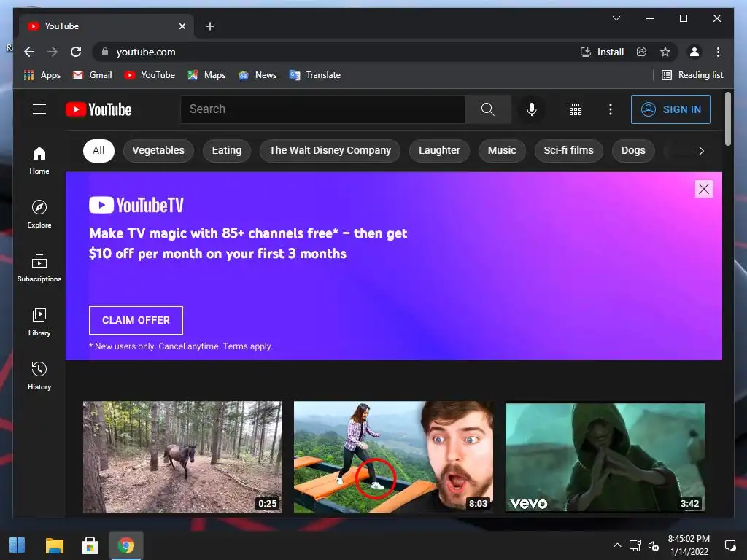Screen dimensions: 747x560
Task: Start voice search with microphone icon
Action: pyautogui.click(x=532, y=109)
